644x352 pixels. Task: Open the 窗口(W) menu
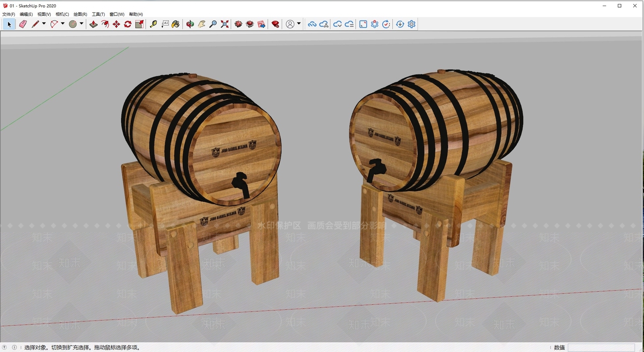coord(117,14)
